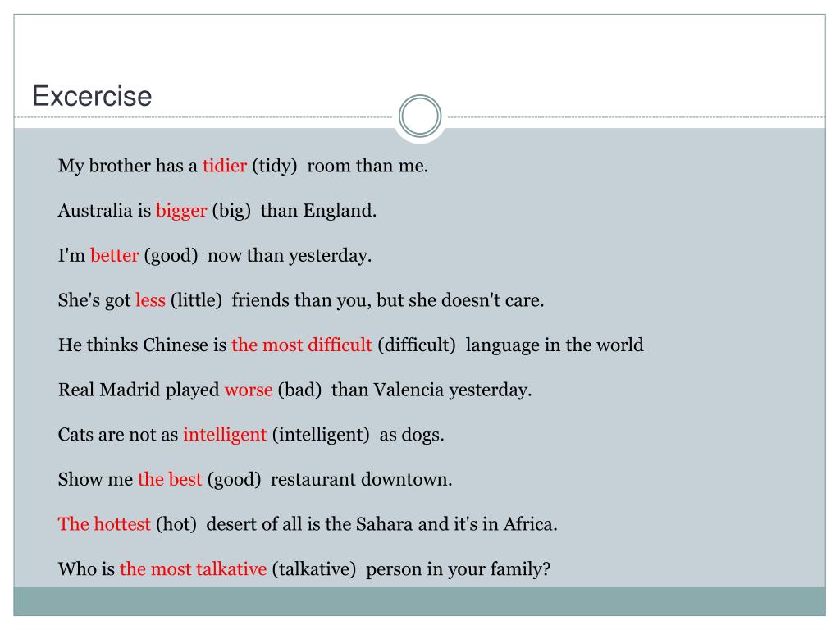Click the word Valencia in the sentence
840x630 pixels.
[409, 390]
